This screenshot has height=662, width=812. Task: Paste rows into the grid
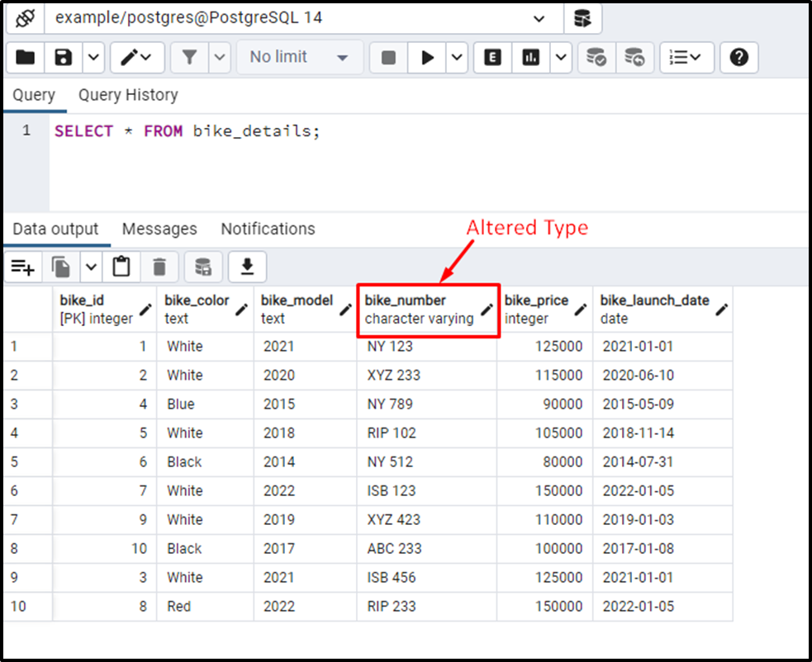point(121,266)
